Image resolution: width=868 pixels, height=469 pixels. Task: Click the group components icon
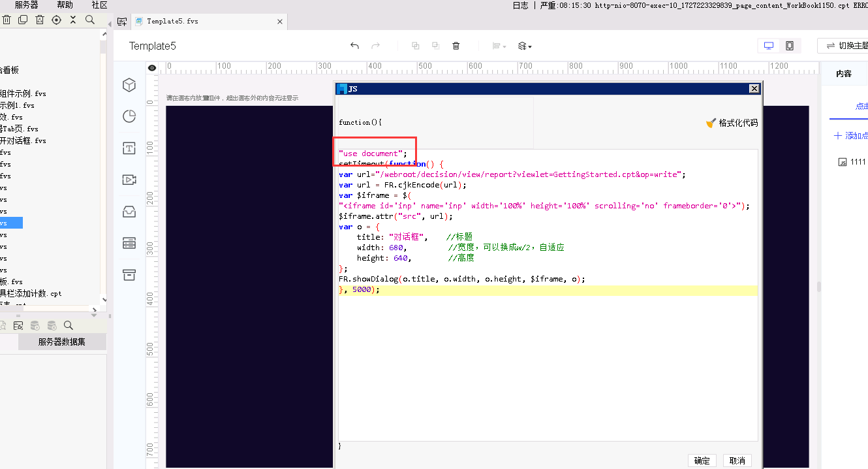point(415,46)
